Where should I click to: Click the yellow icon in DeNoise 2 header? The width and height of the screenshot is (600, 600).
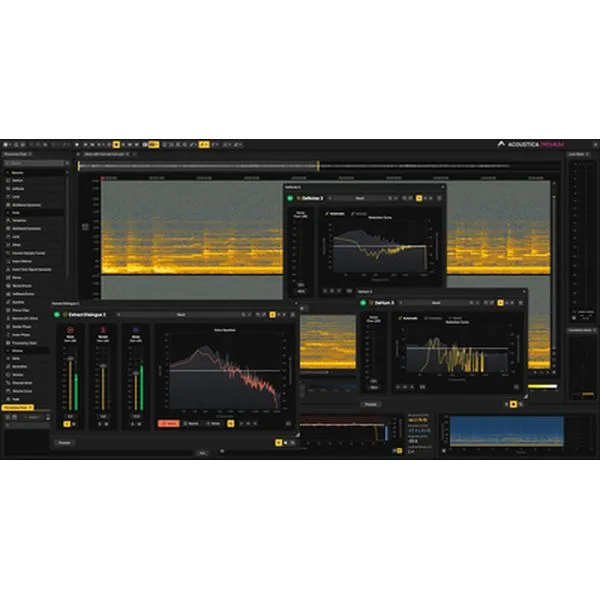[x=419, y=198]
